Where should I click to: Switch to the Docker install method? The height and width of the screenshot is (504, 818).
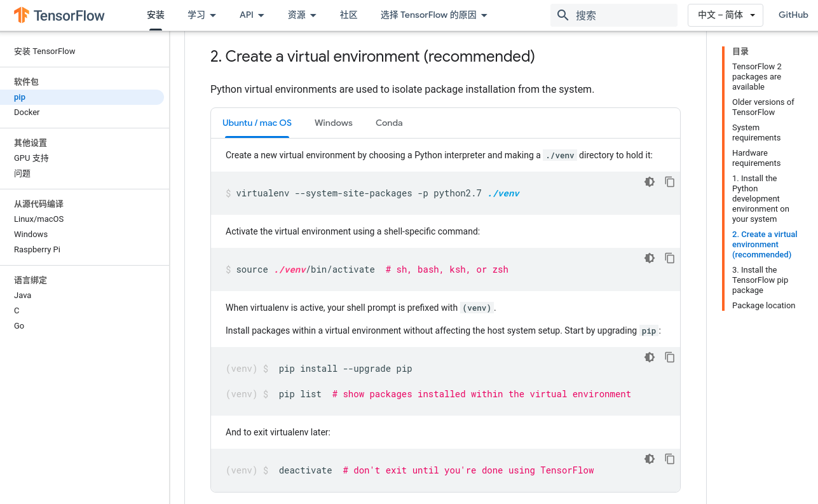(x=27, y=112)
